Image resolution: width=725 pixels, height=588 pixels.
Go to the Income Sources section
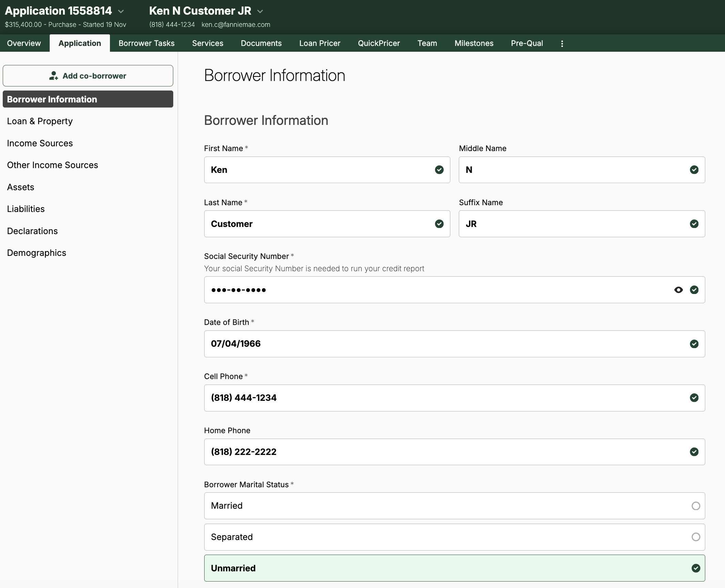[40, 143]
